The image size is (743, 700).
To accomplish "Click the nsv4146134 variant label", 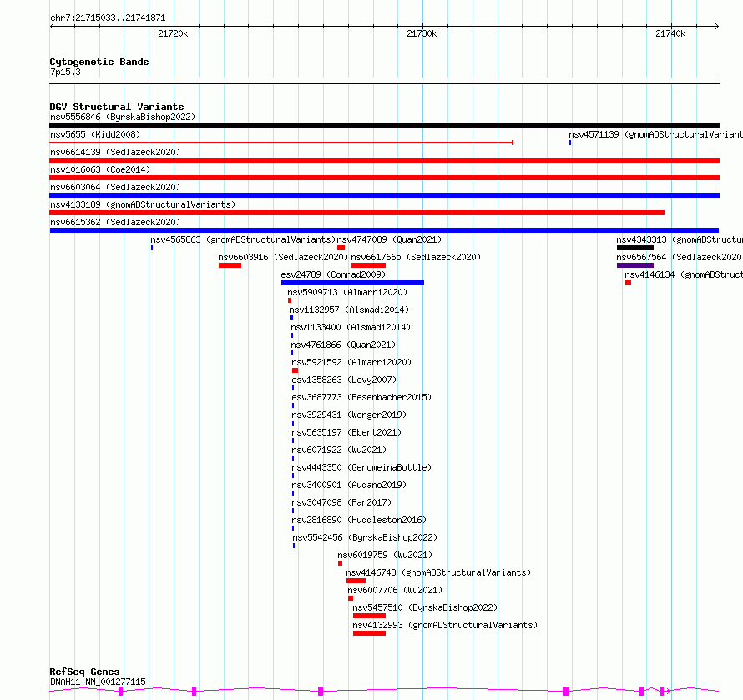I will (684, 274).
